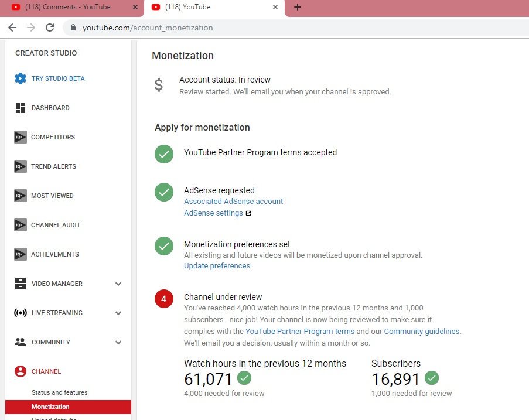
Task: Click the Trend Alerts IQ icon
Action: [21, 166]
